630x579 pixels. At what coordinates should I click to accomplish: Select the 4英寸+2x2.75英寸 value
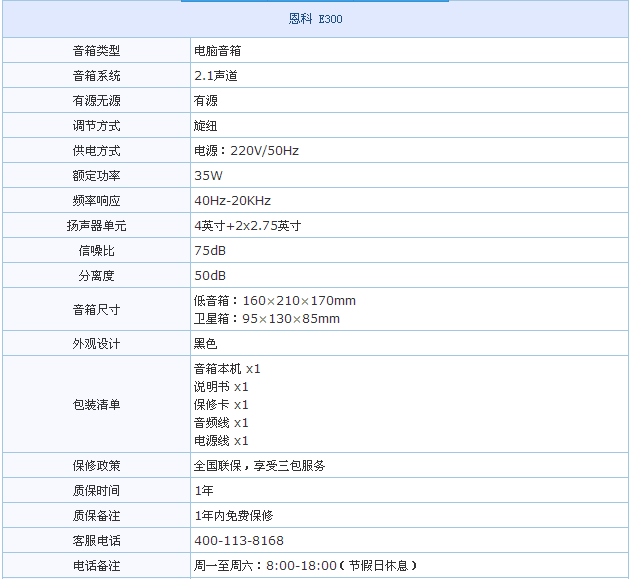pyautogui.click(x=248, y=225)
